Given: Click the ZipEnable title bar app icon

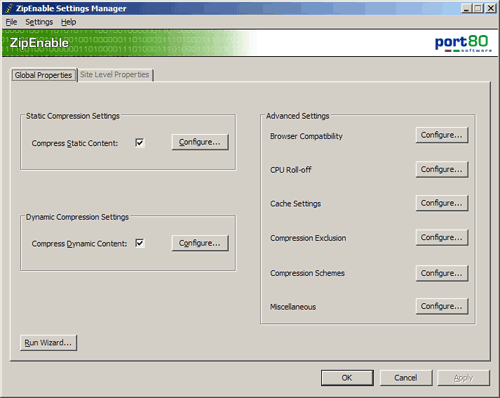Looking at the screenshot, I should pyautogui.click(x=9, y=8).
